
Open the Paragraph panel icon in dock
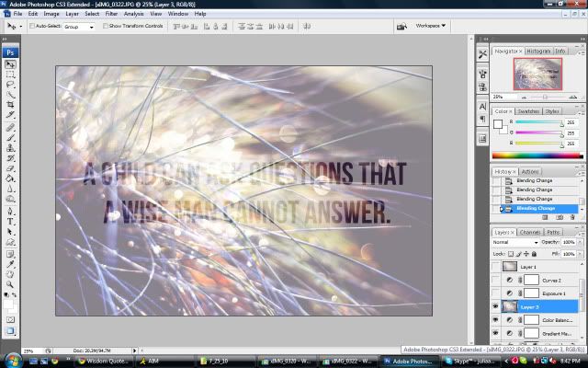[x=482, y=120]
